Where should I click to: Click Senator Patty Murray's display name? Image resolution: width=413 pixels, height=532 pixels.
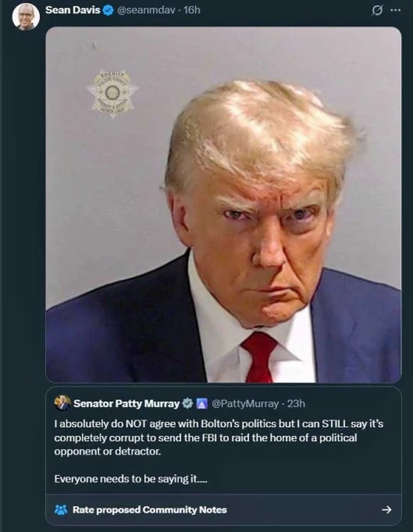tap(126, 404)
